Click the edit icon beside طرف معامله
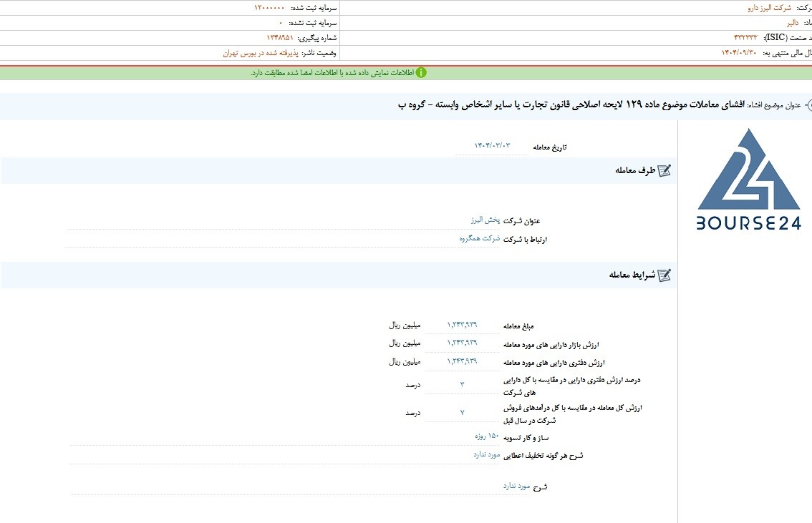 coord(664,170)
